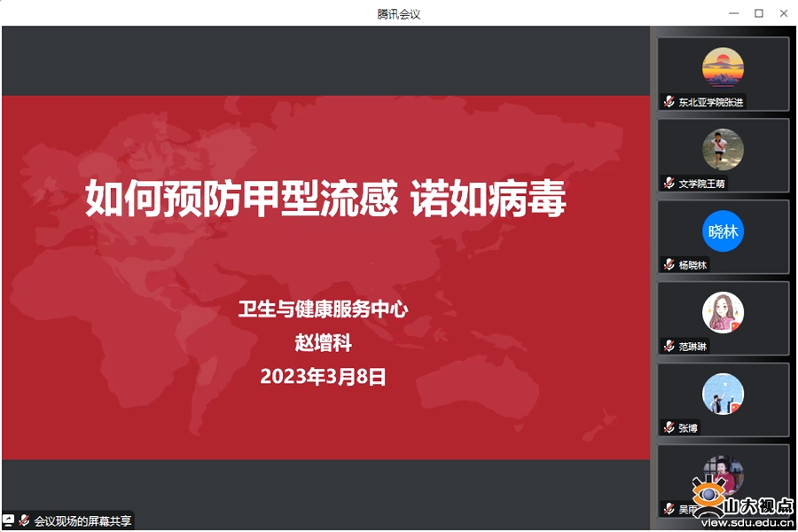
Task: Click muted microphone icon next to 东北亚学院张进
Action: [x=669, y=102]
